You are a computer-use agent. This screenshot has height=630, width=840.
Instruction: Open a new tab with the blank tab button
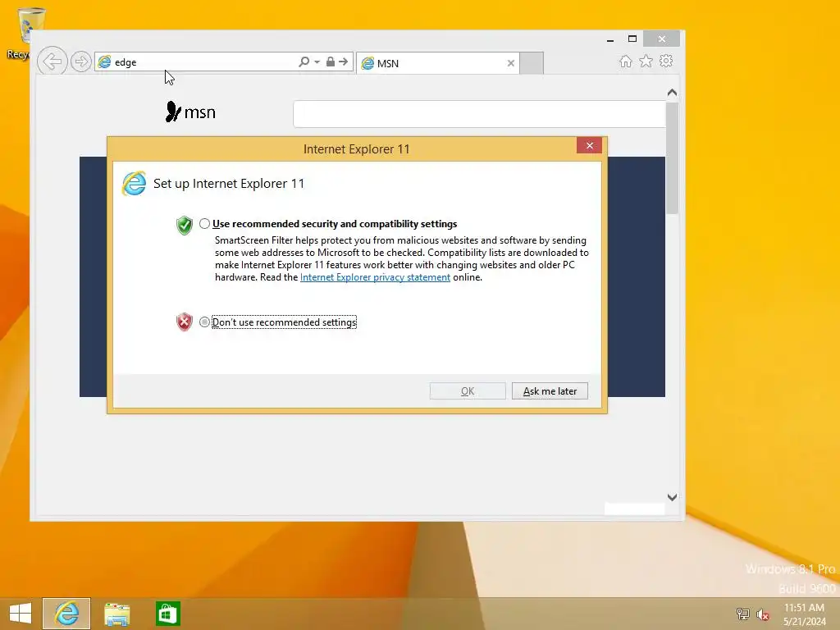click(x=532, y=63)
